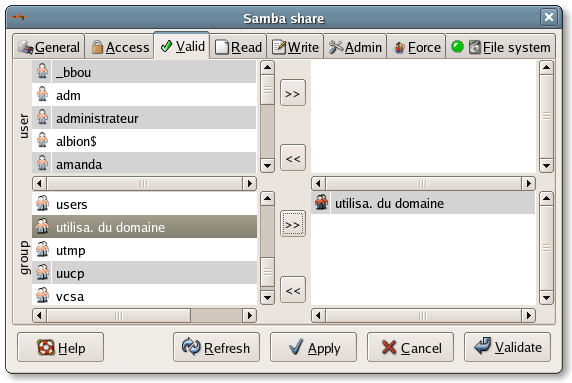The image size is (572, 383).
Task: Click the lifebuoy icon on the Help button
Action: click(x=46, y=347)
